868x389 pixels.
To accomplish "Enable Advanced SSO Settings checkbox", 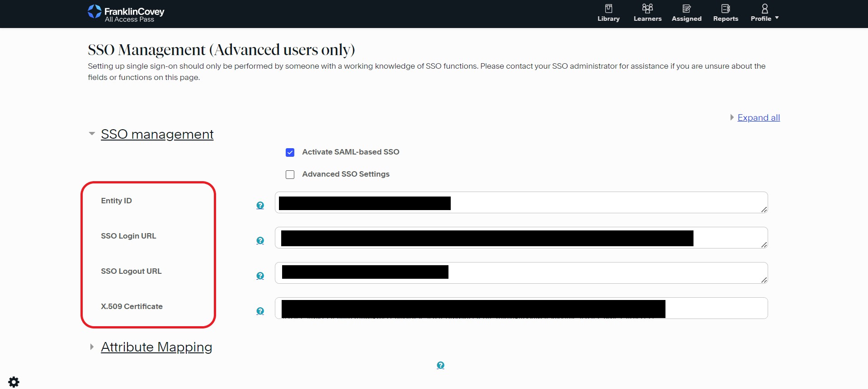I will [290, 175].
